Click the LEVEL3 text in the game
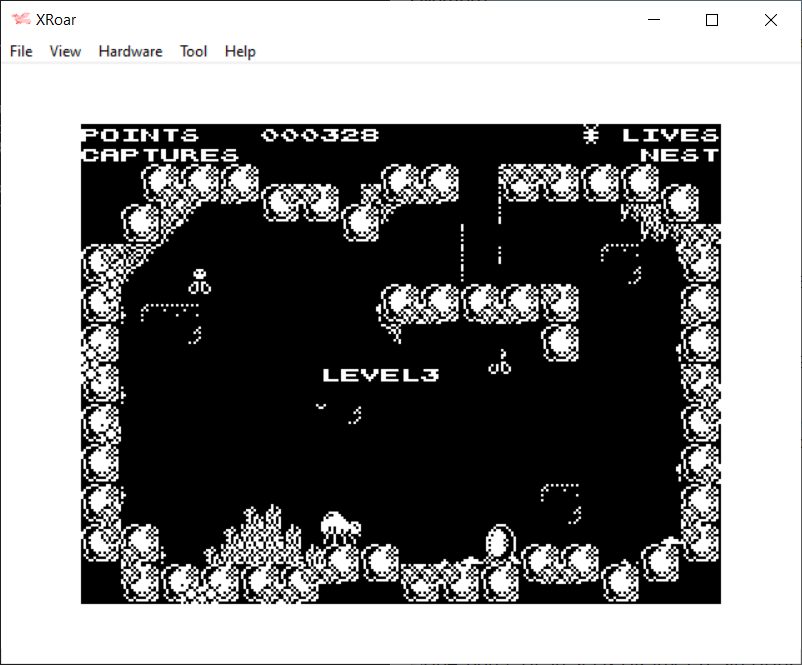Image resolution: width=802 pixels, height=665 pixels. 380,375
